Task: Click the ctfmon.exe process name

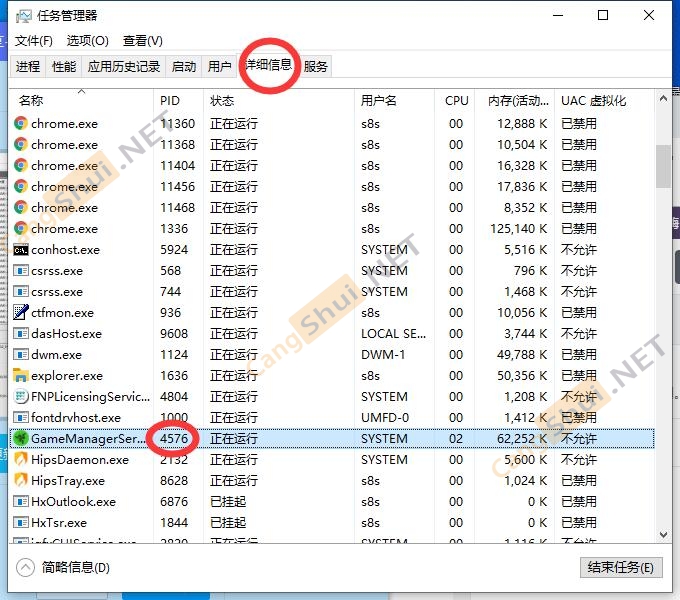Action: [62, 313]
